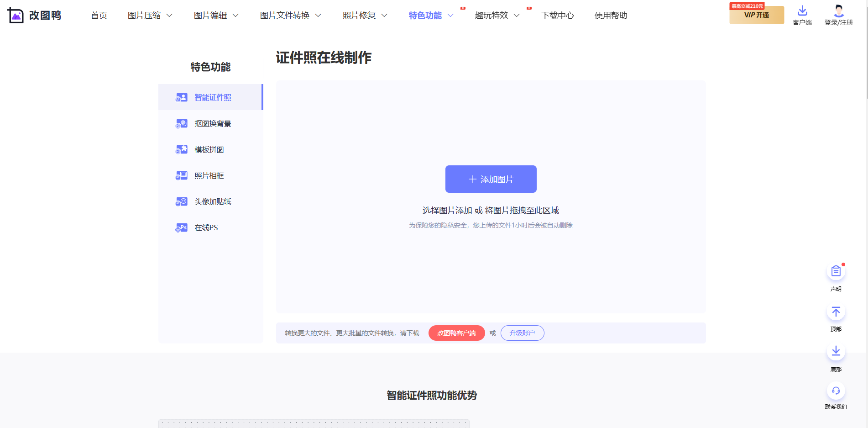Open the 声明 floating icon

click(836, 270)
